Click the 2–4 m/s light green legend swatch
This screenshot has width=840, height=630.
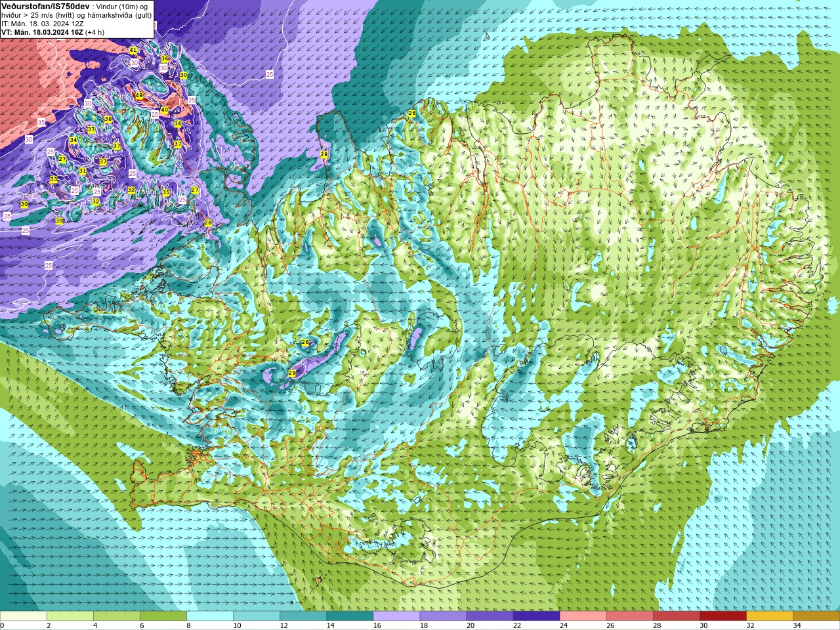[x=70, y=616]
